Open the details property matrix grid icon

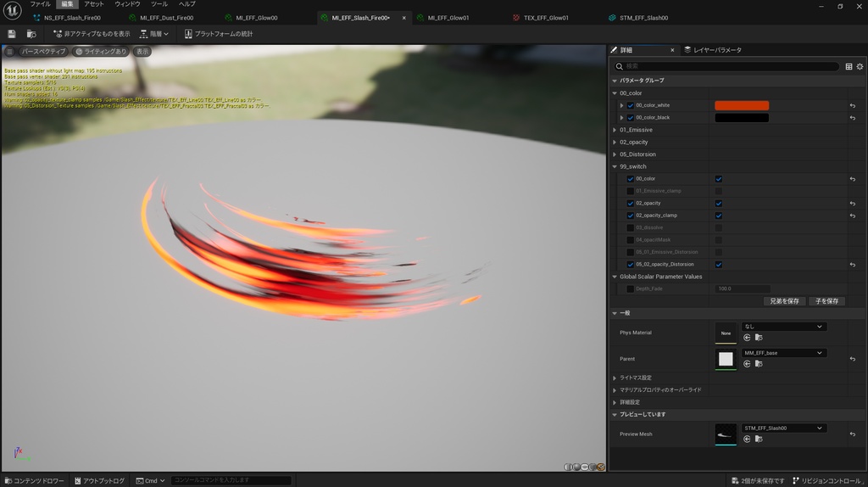(849, 66)
